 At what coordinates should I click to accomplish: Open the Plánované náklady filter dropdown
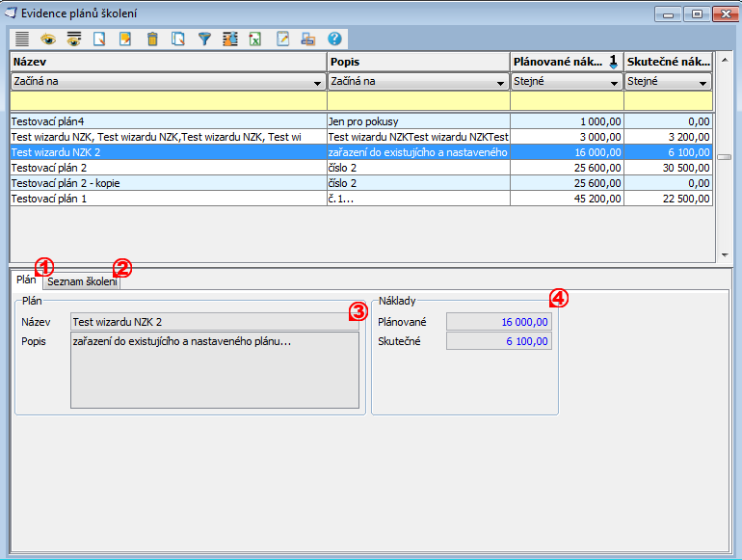(x=614, y=83)
